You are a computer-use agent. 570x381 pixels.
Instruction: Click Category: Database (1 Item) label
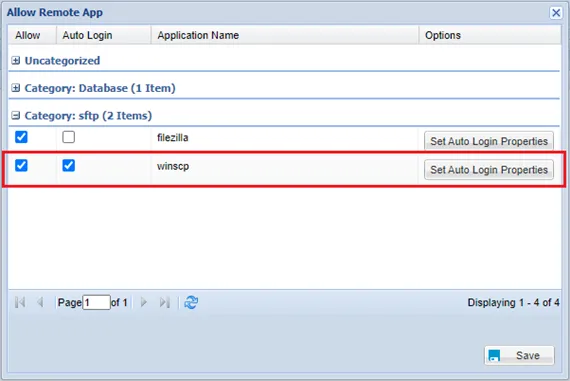[100, 88]
